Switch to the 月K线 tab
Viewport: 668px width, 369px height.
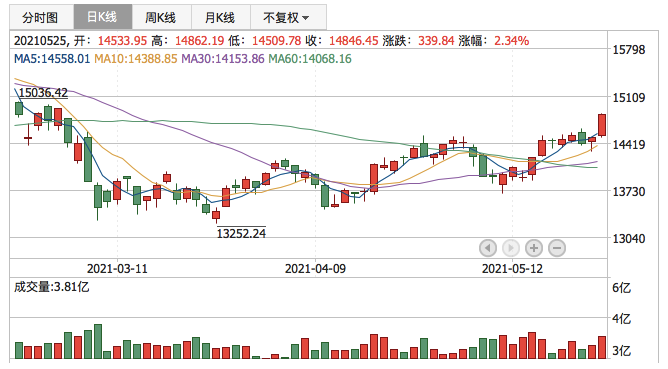[x=221, y=17]
